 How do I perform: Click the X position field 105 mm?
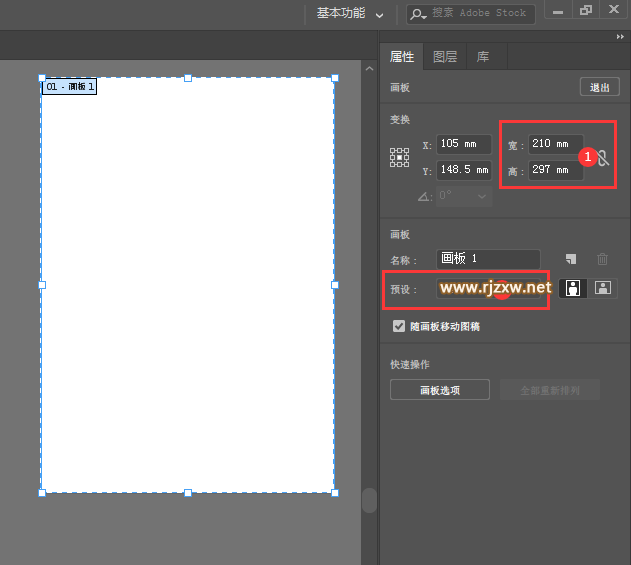(464, 144)
